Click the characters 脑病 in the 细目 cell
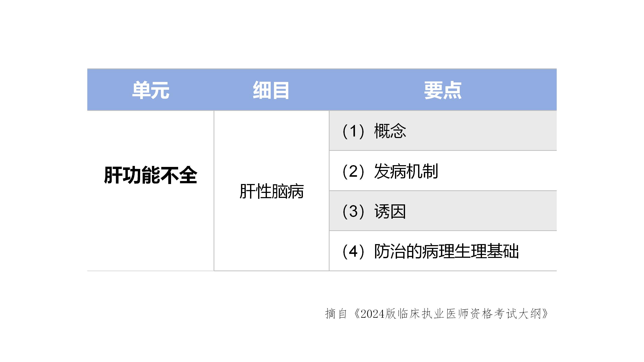Screen dimensions: 644x362 [x=288, y=191]
